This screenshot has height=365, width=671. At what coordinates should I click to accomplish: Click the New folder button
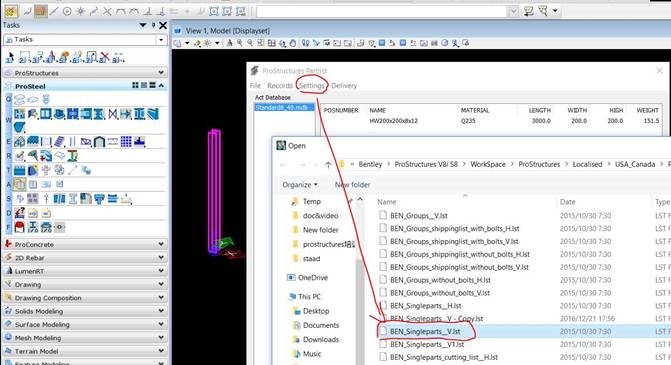tap(352, 185)
